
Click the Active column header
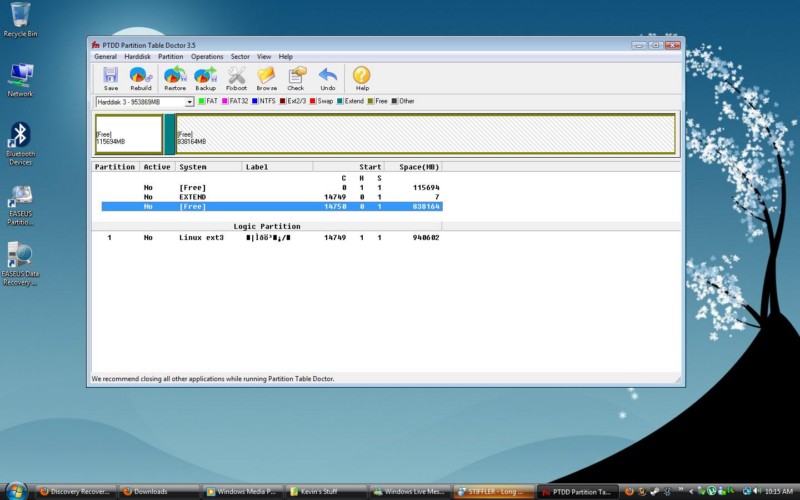(157, 167)
